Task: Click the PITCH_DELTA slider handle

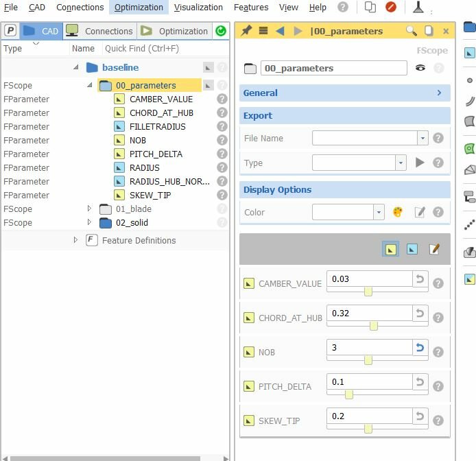Action: pos(349,394)
